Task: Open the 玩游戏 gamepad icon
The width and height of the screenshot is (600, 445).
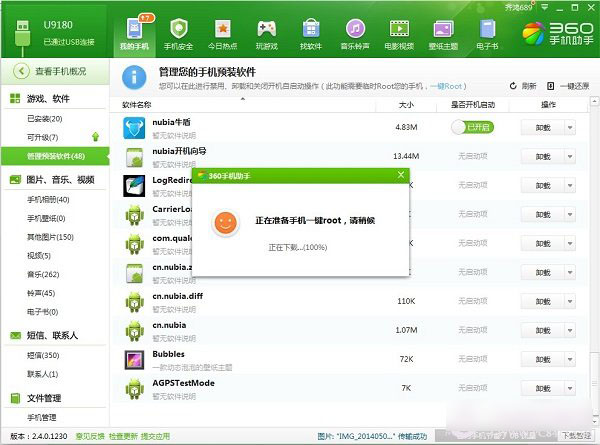Action: pyautogui.click(x=267, y=28)
